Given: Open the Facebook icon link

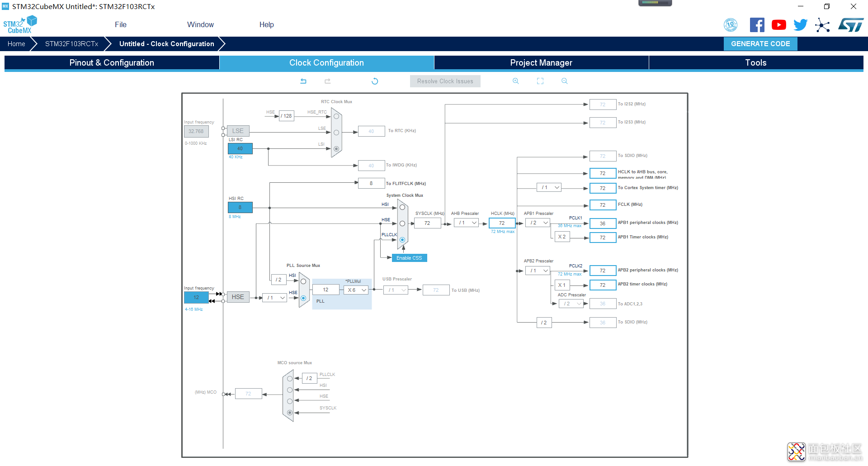Looking at the screenshot, I should pyautogui.click(x=757, y=25).
